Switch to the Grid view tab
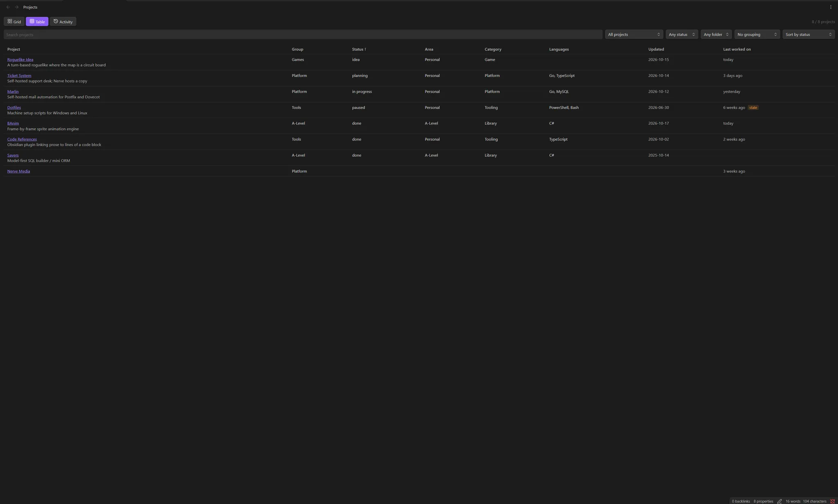Screen dimensions: 838x504 click(14, 22)
